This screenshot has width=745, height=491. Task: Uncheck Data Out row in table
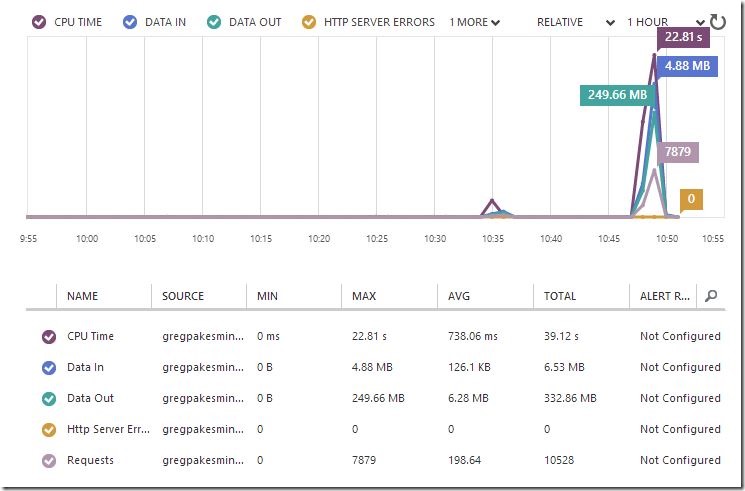[49, 398]
